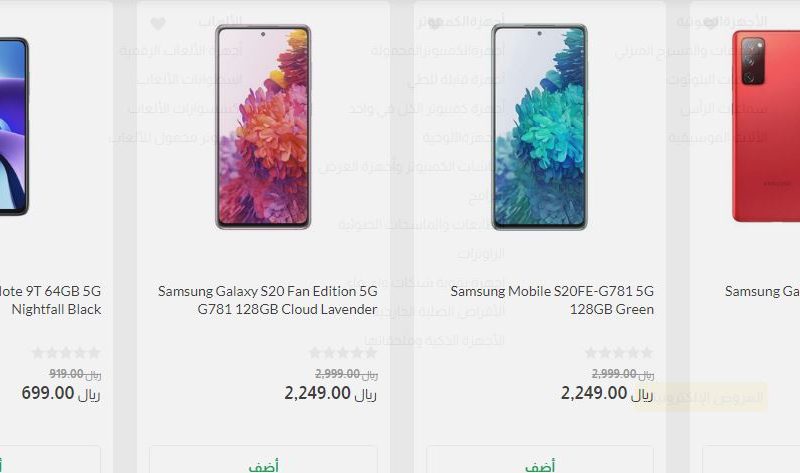Add Cloud Lavender S20 to wishlist heart
800x473 pixels.
158,23
